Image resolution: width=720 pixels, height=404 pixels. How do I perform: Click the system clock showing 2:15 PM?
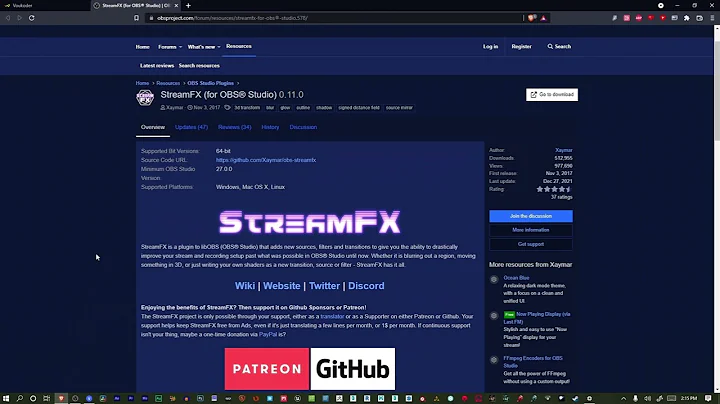click(689, 398)
